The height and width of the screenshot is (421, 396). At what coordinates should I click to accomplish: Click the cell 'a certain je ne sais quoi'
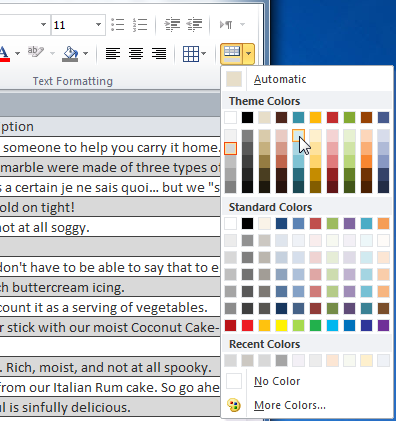click(x=110, y=187)
